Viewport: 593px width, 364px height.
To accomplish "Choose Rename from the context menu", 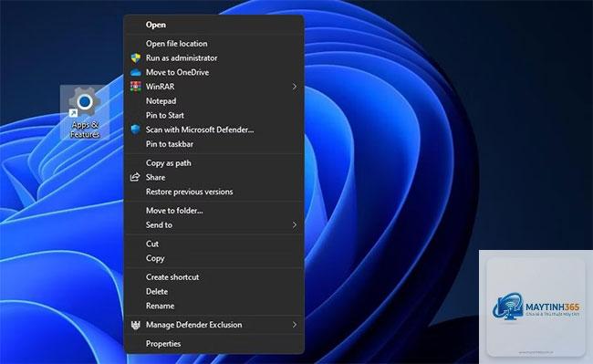I will click(214, 307).
